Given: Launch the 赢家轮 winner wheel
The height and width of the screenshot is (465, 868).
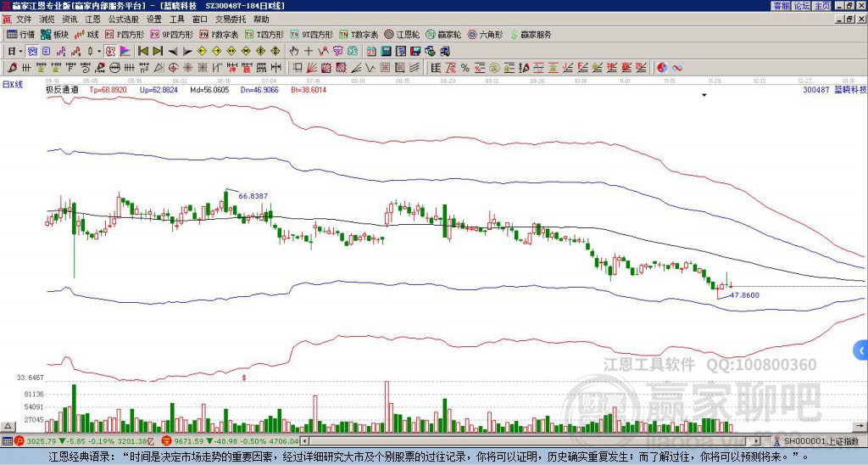Looking at the screenshot, I should [443, 34].
